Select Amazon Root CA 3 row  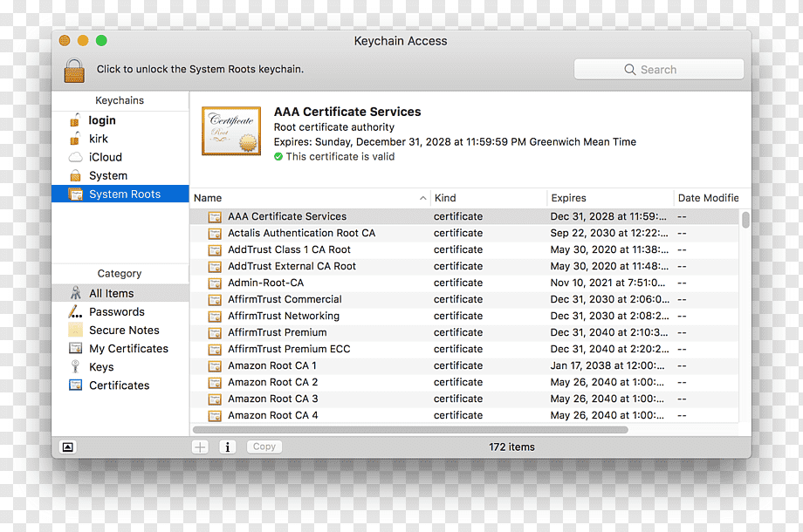coord(464,399)
